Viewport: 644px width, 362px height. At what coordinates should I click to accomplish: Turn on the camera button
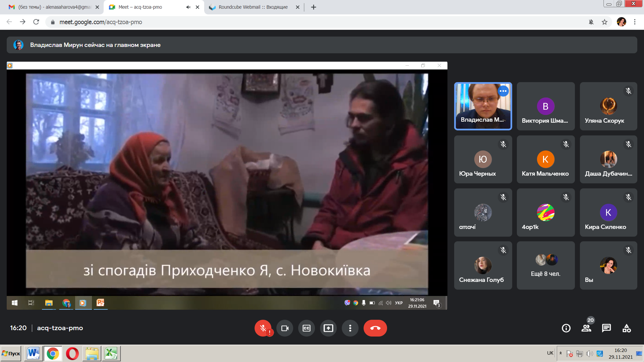coord(285,328)
